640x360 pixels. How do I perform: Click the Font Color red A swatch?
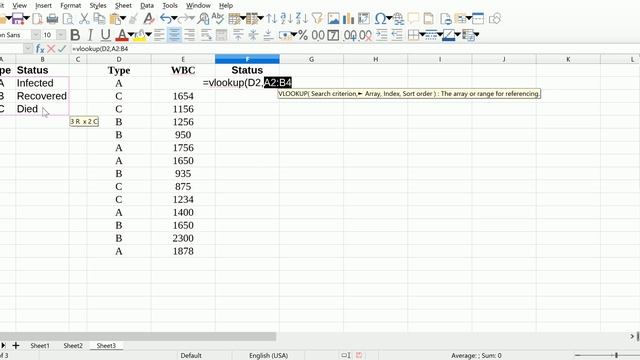point(122,35)
